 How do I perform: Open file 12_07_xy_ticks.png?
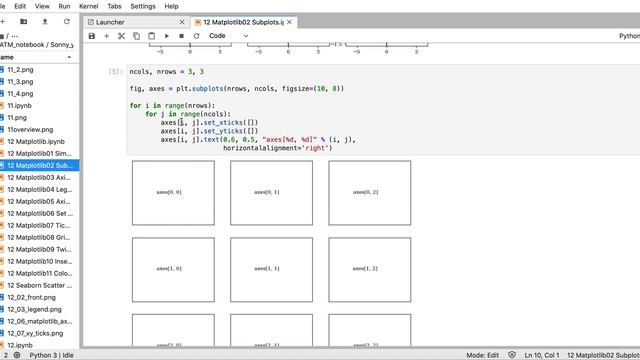coord(40,333)
